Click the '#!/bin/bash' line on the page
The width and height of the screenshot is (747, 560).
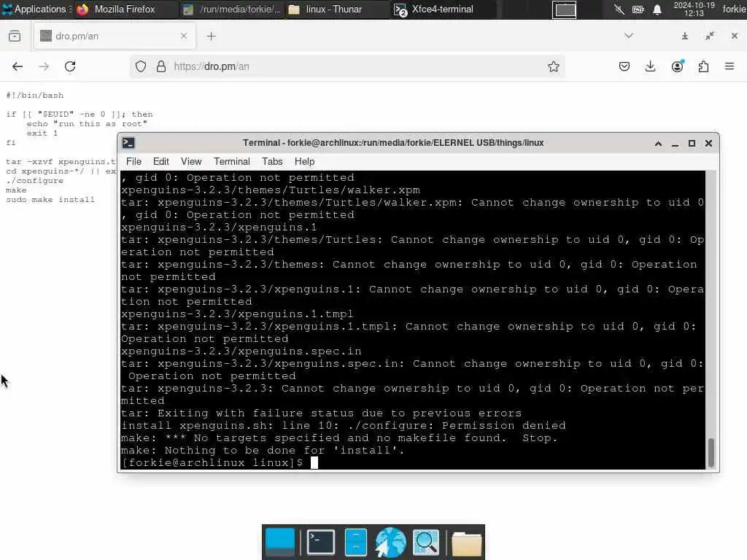(x=35, y=96)
